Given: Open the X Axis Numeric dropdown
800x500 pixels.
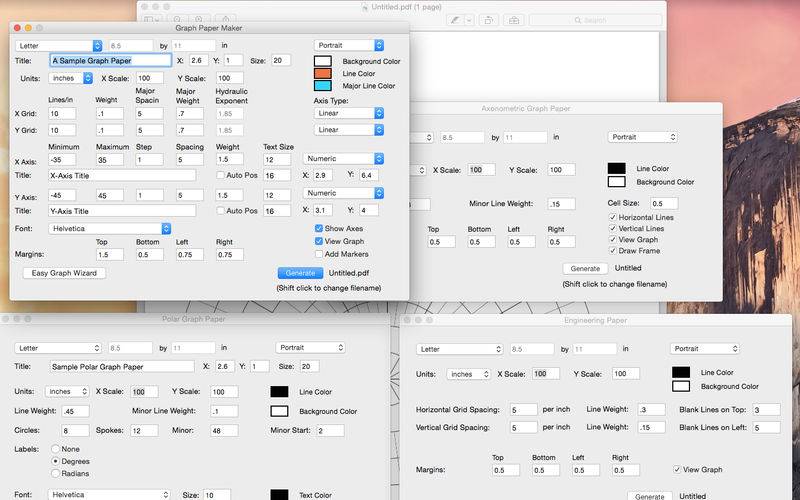Looking at the screenshot, I should click(x=343, y=159).
